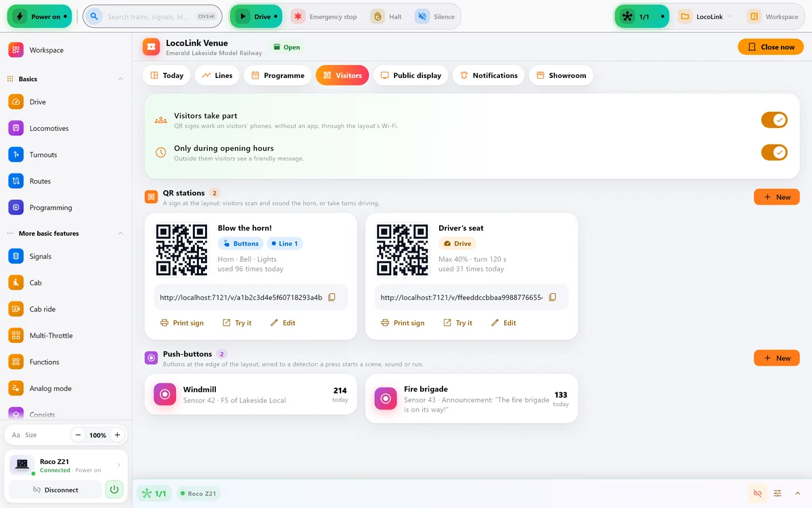Click the Emergency stop icon

298,17
